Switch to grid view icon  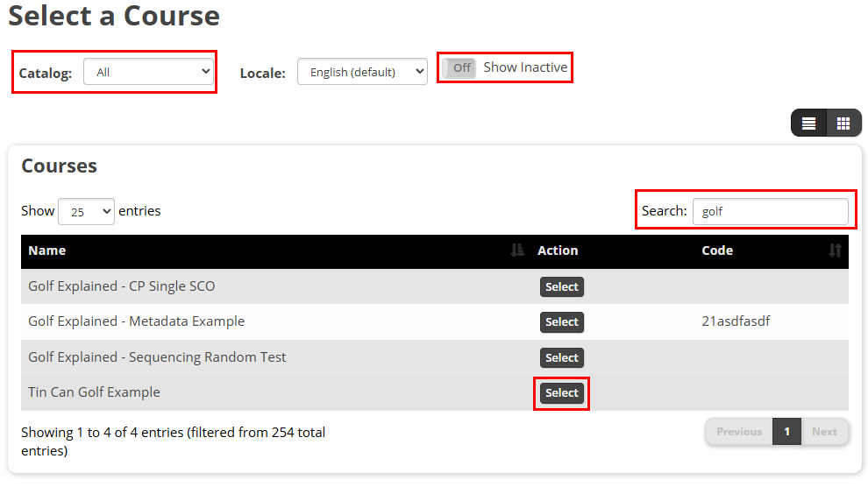click(843, 123)
